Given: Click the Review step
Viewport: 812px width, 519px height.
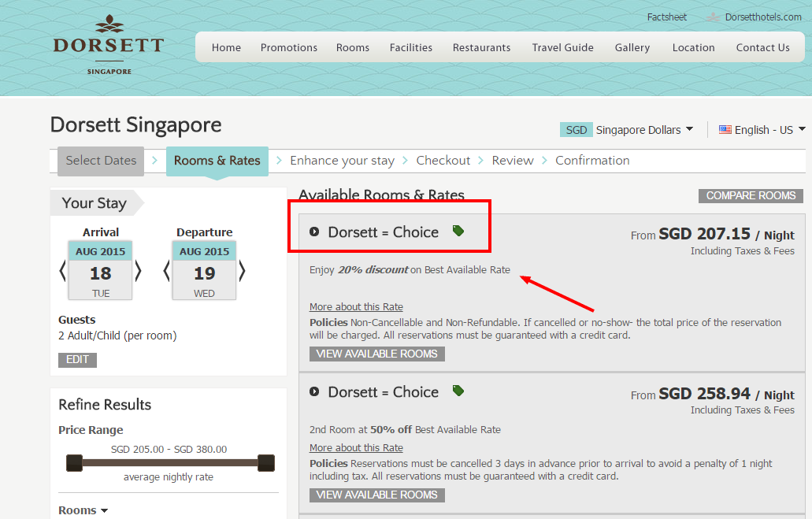Looking at the screenshot, I should tap(513, 161).
